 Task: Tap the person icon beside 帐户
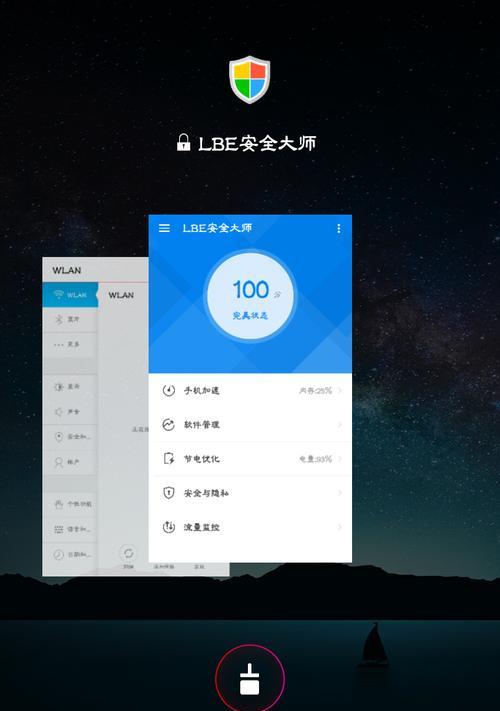pyautogui.click(x=58, y=462)
